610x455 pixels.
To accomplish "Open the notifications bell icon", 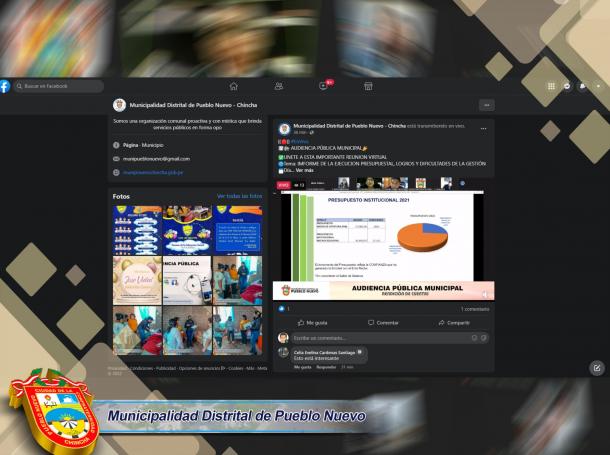I will 583,86.
